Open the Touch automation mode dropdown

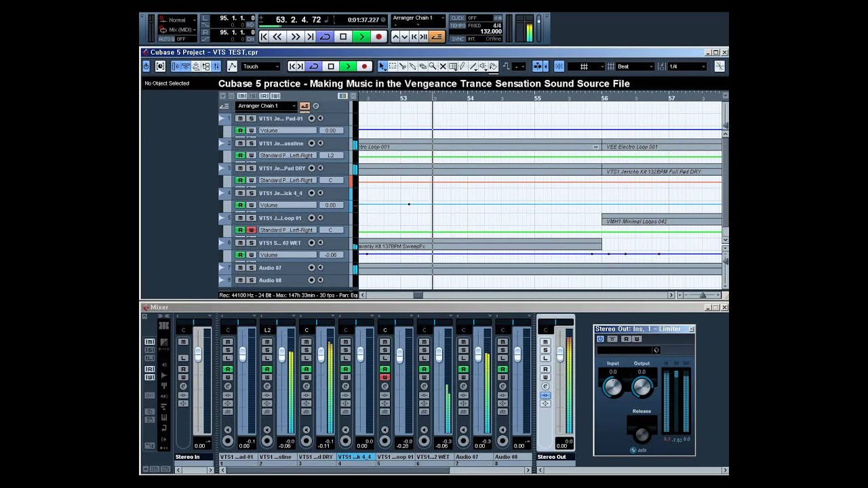point(261,66)
